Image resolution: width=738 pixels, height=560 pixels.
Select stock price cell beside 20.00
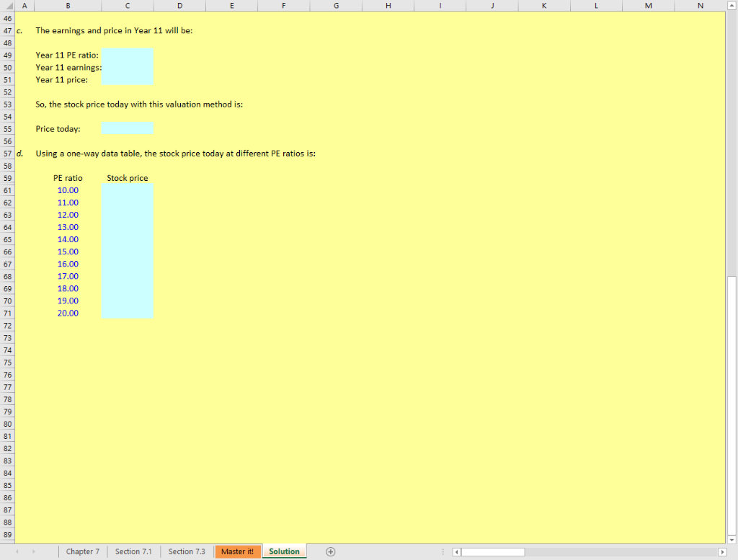[x=128, y=313]
